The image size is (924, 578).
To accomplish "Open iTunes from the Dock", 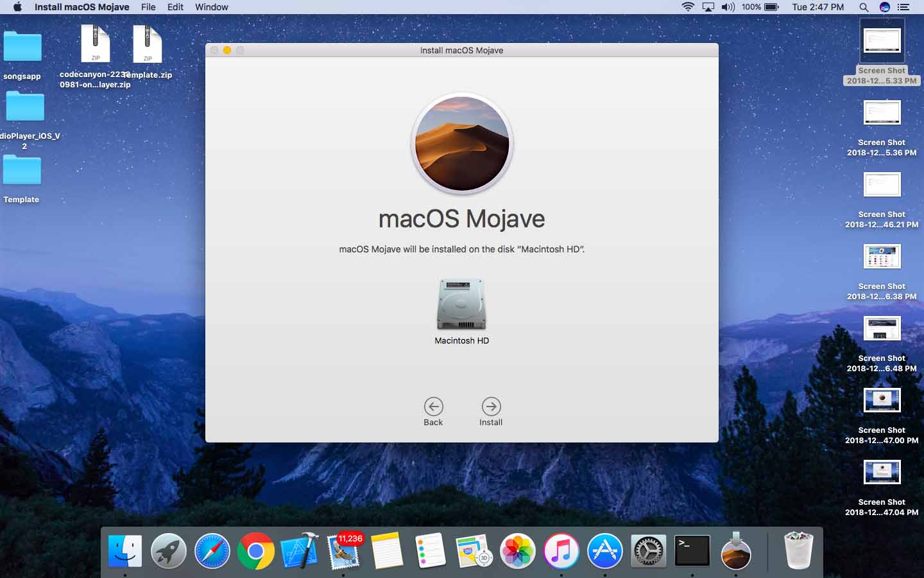I will [561, 551].
